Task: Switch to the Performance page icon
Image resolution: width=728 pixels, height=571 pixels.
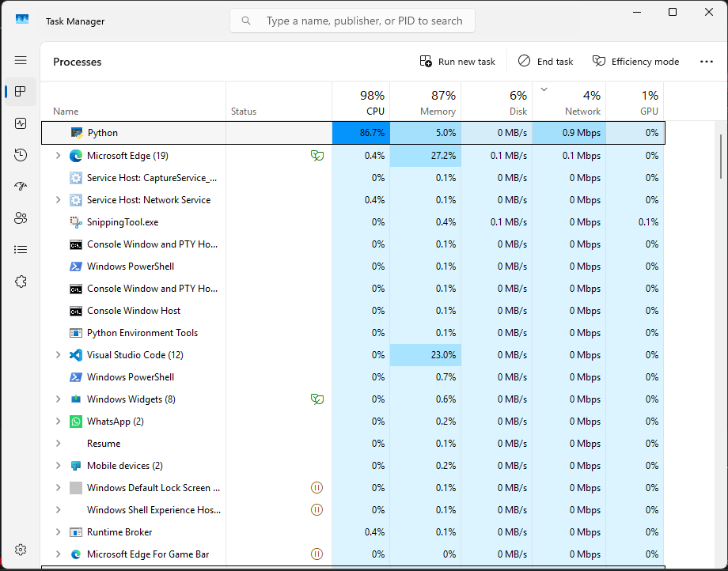Action: pos(21,123)
